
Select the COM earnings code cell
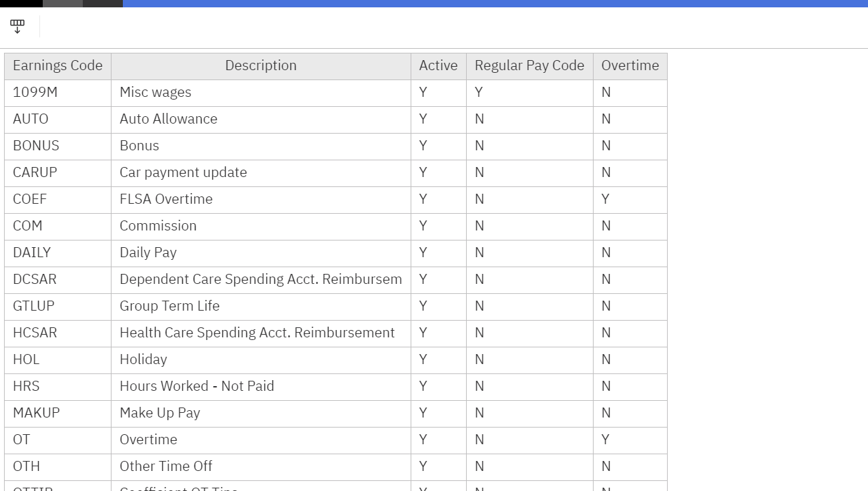click(57, 226)
